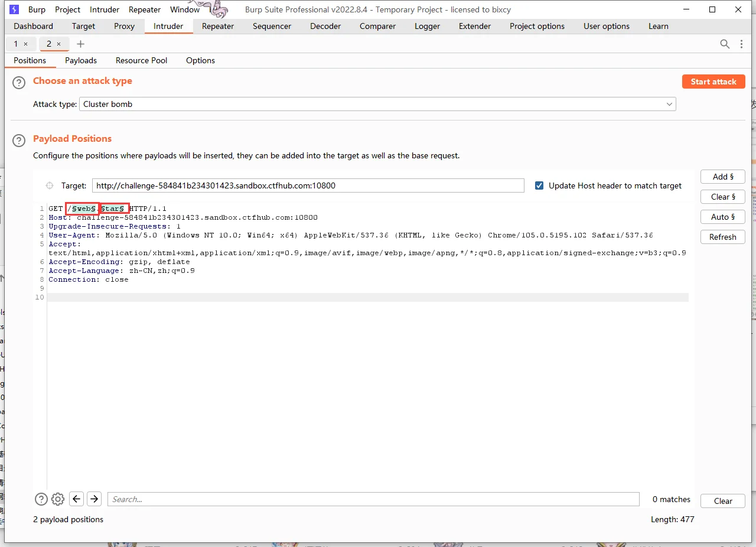Toggle Update Host header to match target

(539, 185)
